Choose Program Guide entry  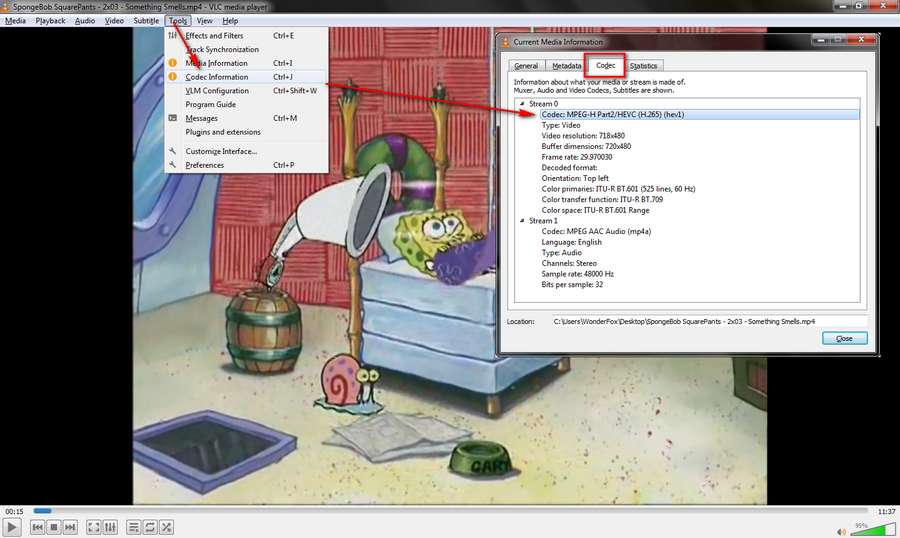246,104
